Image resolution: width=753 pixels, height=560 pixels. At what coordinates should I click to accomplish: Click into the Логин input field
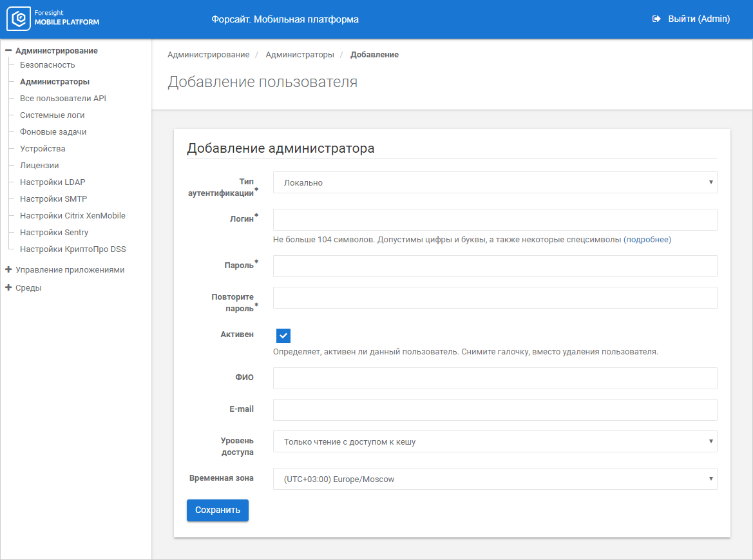pos(495,220)
